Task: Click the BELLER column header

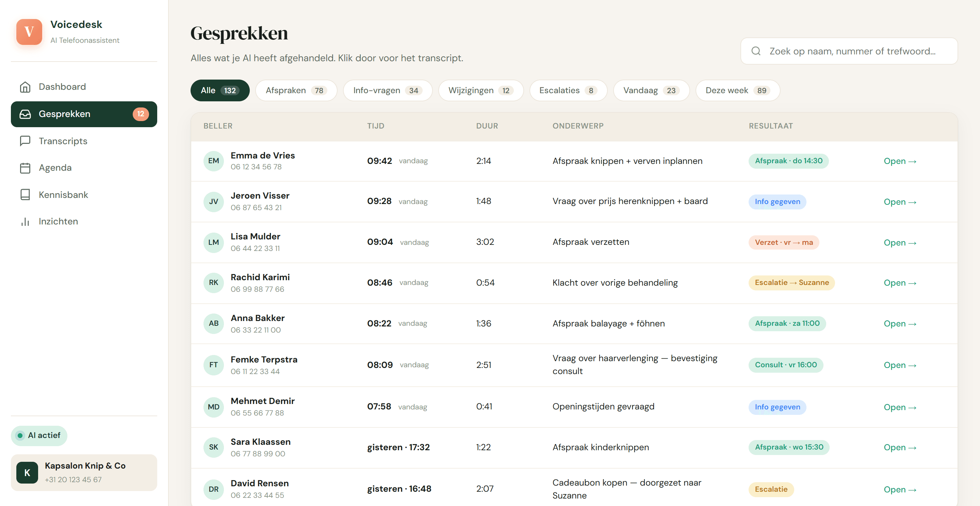Action: tap(218, 126)
